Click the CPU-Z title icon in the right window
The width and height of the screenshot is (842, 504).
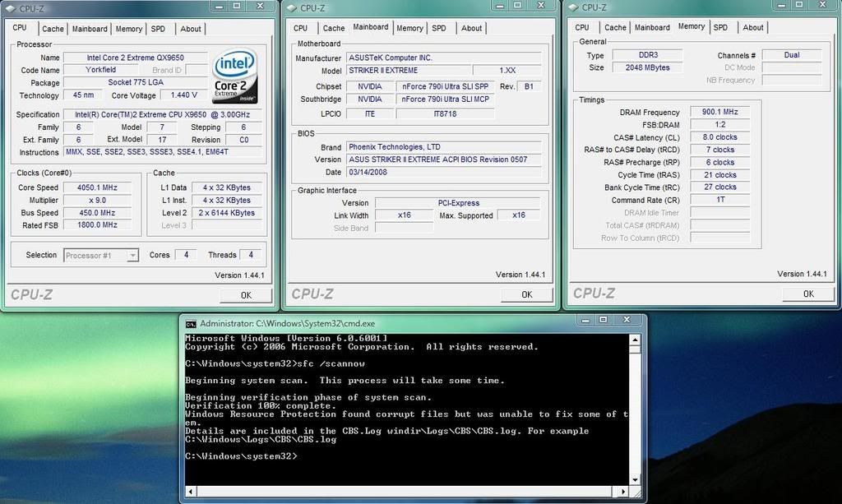click(x=573, y=7)
